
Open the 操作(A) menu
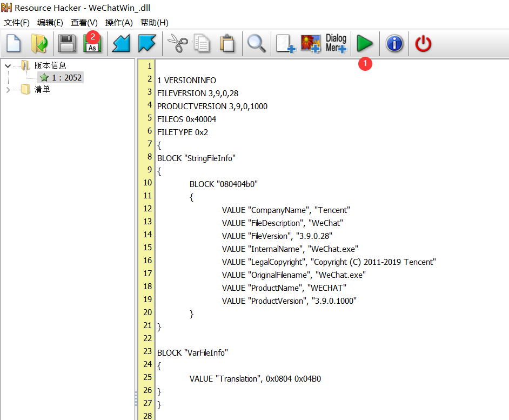click(119, 22)
